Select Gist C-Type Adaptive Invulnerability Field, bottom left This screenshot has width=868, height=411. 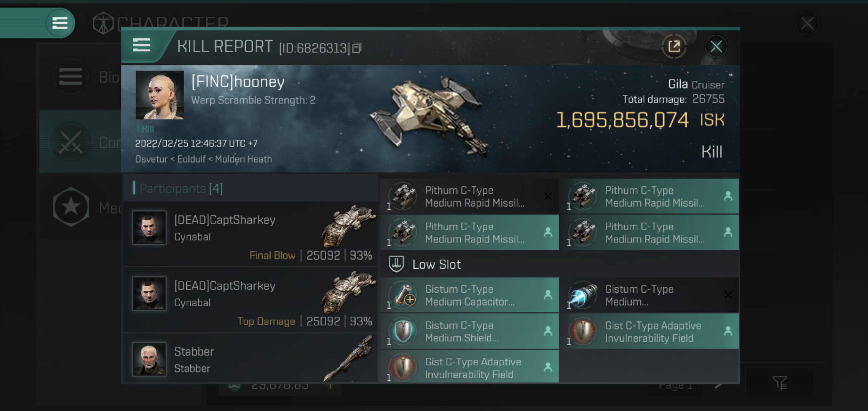tap(469, 367)
